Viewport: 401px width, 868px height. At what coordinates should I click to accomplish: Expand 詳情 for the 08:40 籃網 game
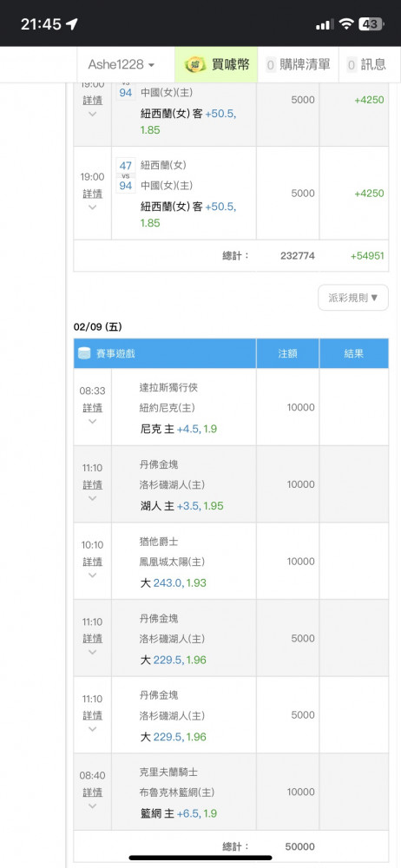click(x=93, y=792)
